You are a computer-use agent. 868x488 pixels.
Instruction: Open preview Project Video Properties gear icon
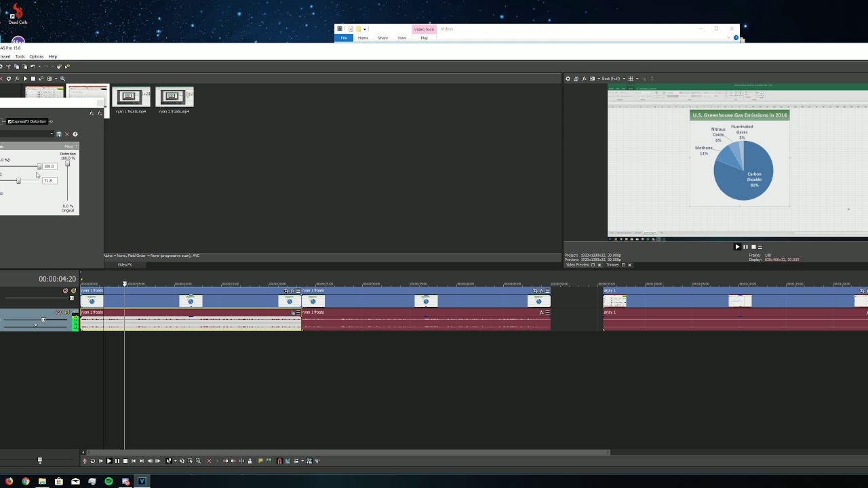click(568, 79)
